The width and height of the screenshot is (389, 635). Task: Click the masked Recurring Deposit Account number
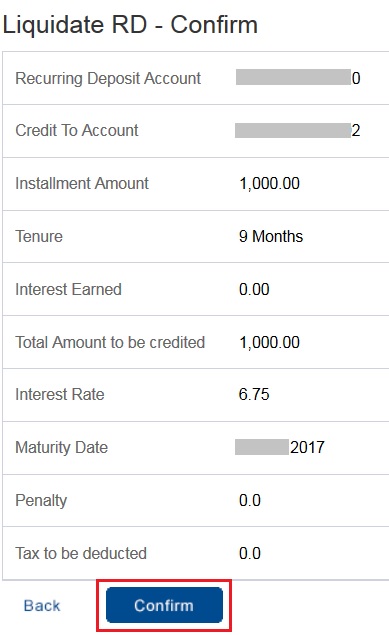coord(298,77)
